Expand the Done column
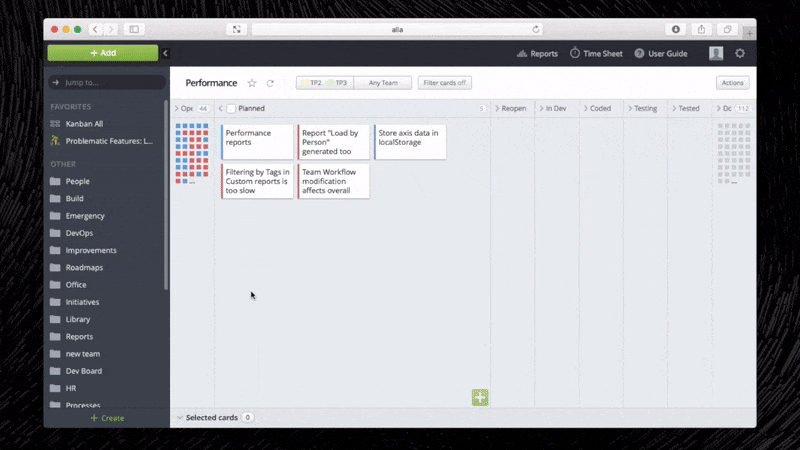This screenshot has height=450, width=800. [x=718, y=108]
